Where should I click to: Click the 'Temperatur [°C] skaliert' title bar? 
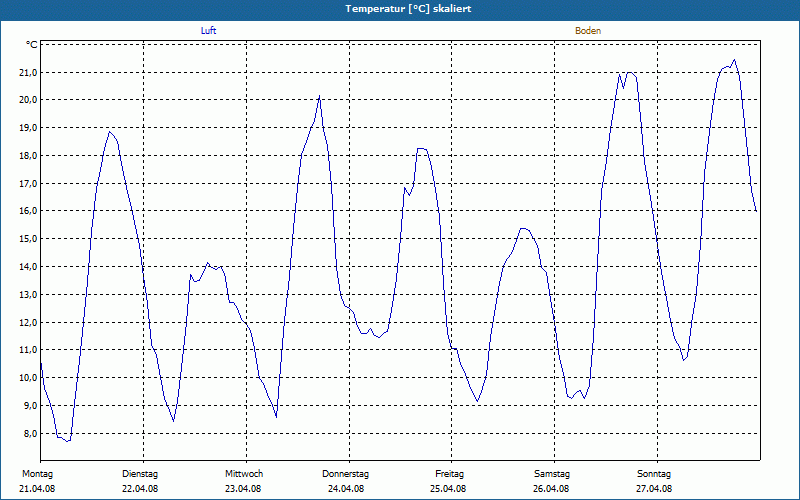click(x=400, y=9)
